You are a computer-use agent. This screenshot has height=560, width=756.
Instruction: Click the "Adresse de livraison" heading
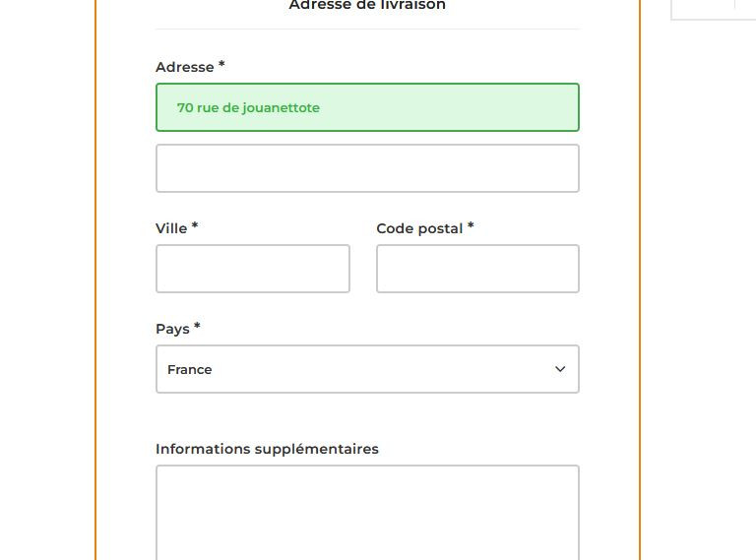click(x=367, y=6)
